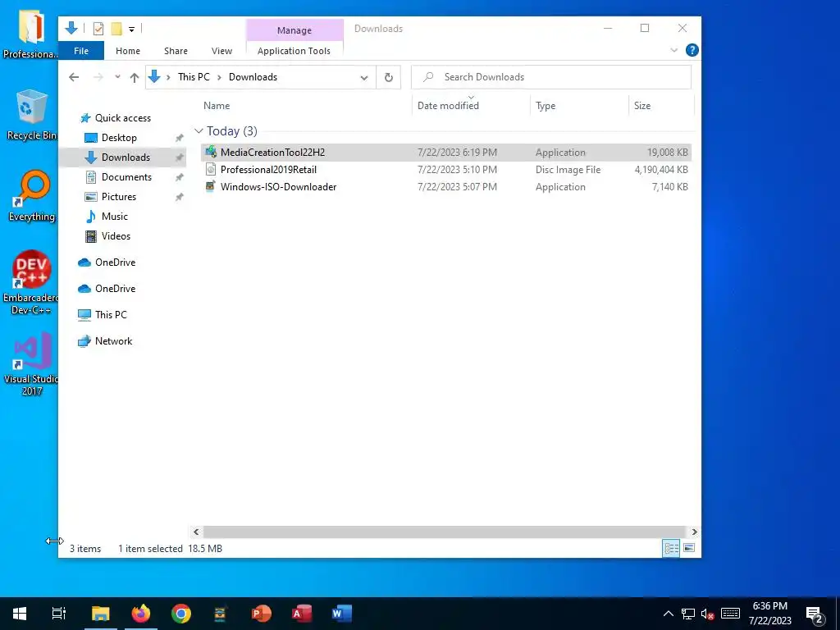Open Desktop in the navigation pane
The width and height of the screenshot is (840, 630).
tap(119, 138)
